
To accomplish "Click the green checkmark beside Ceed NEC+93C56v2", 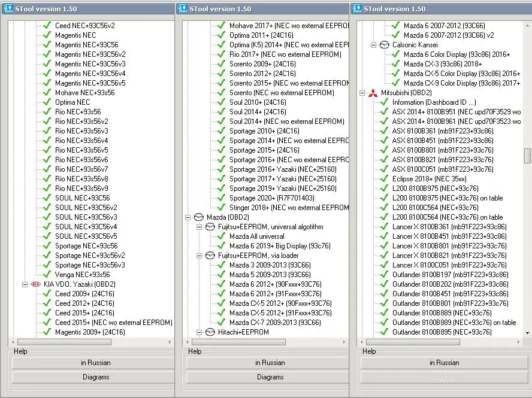I will pos(47,25).
